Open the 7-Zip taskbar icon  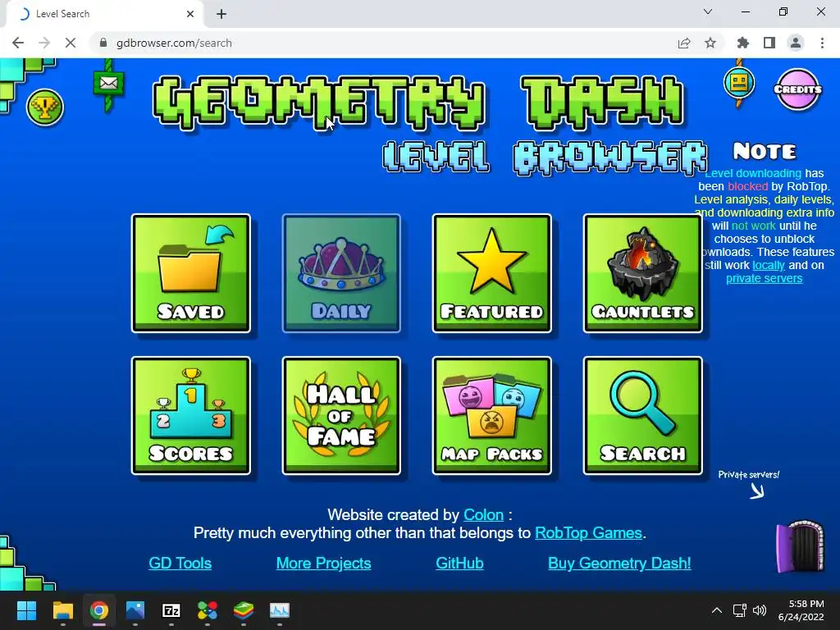coord(171,610)
